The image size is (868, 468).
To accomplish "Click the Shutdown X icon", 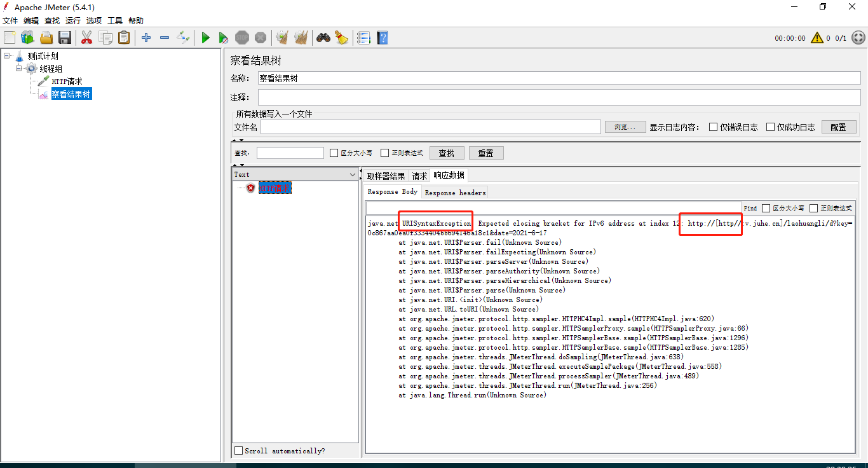I will [x=261, y=38].
